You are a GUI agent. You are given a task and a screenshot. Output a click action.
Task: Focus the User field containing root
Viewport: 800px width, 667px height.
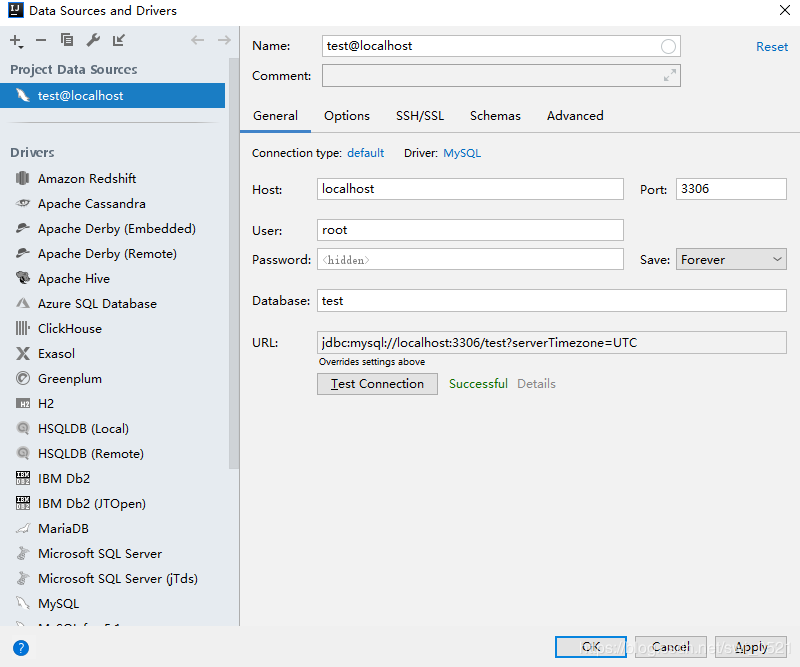[470, 230]
